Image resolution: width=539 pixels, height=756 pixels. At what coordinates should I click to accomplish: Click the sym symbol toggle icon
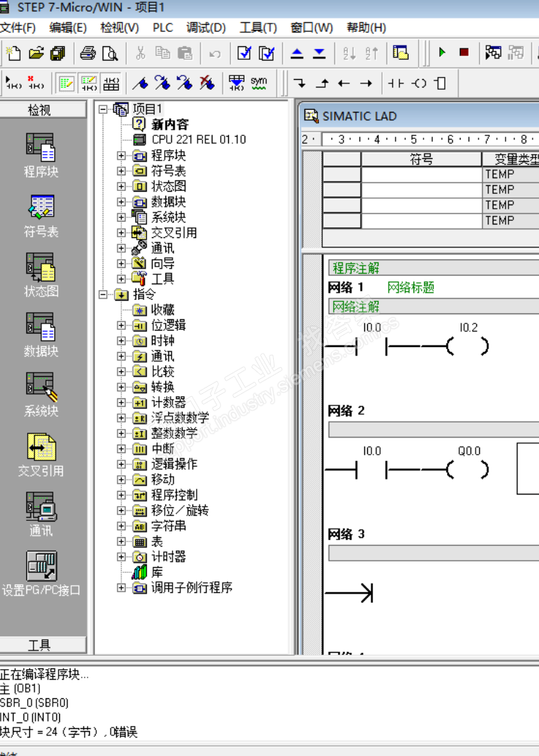[x=259, y=83]
